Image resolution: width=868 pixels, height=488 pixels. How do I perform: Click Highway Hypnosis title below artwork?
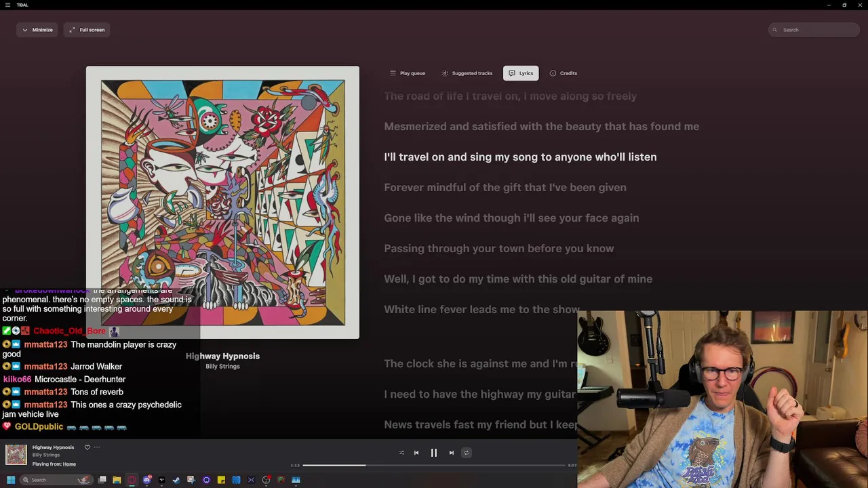click(222, 356)
